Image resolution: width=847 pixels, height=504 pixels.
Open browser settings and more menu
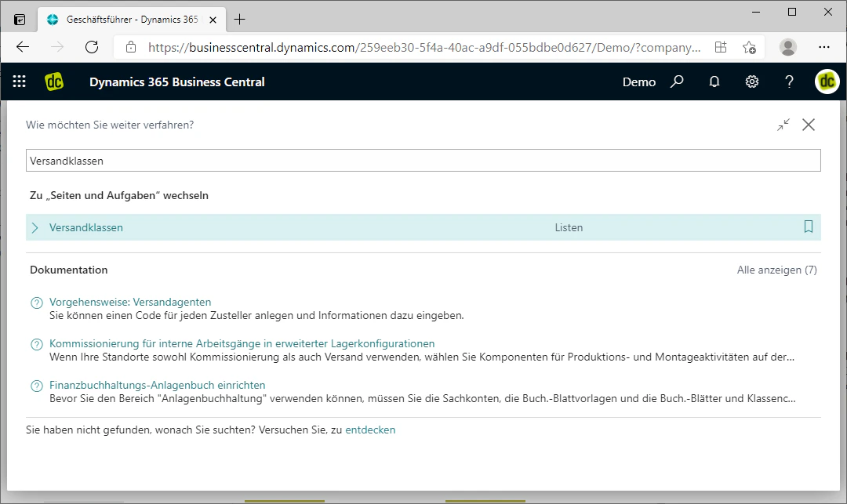823,47
